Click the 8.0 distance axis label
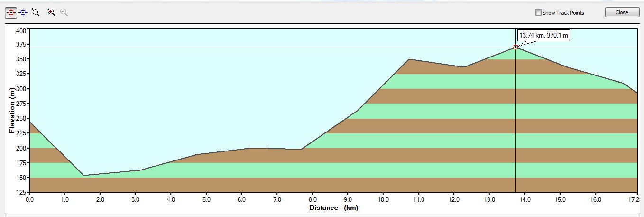The height and width of the screenshot is (217, 644). coord(313,200)
